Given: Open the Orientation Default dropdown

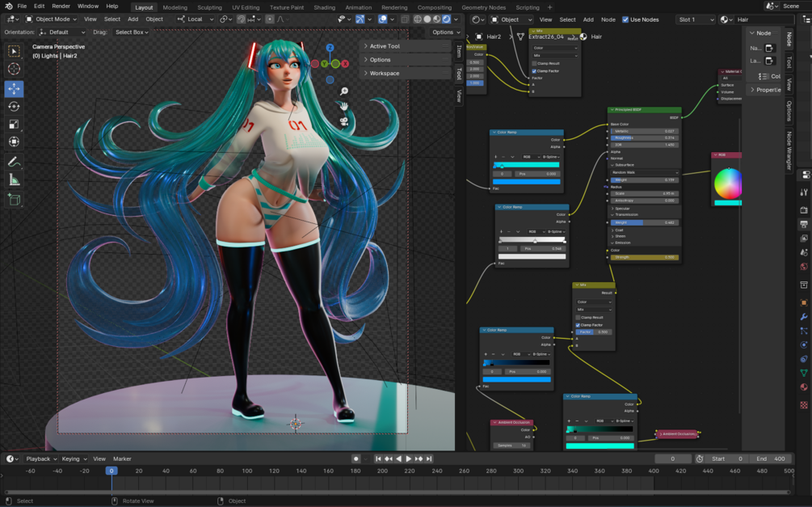Looking at the screenshot, I should click(x=61, y=32).
